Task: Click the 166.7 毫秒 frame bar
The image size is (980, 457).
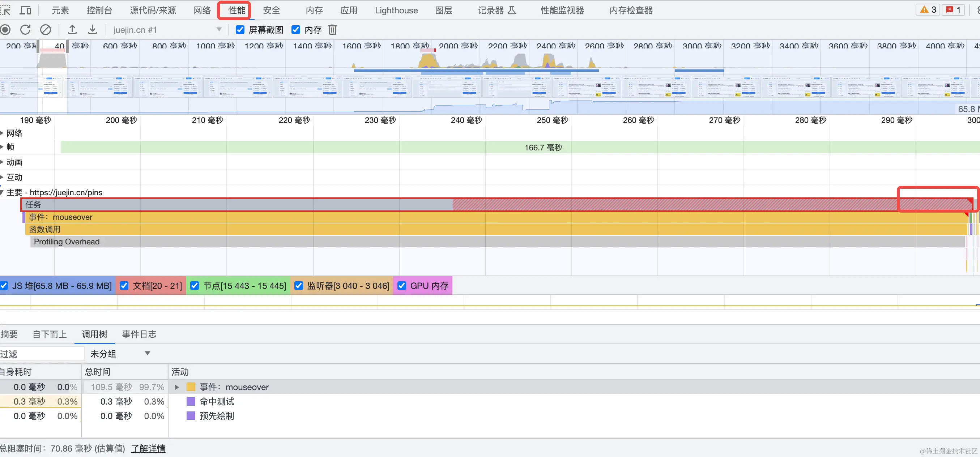Action: click(x=520, y=147)
